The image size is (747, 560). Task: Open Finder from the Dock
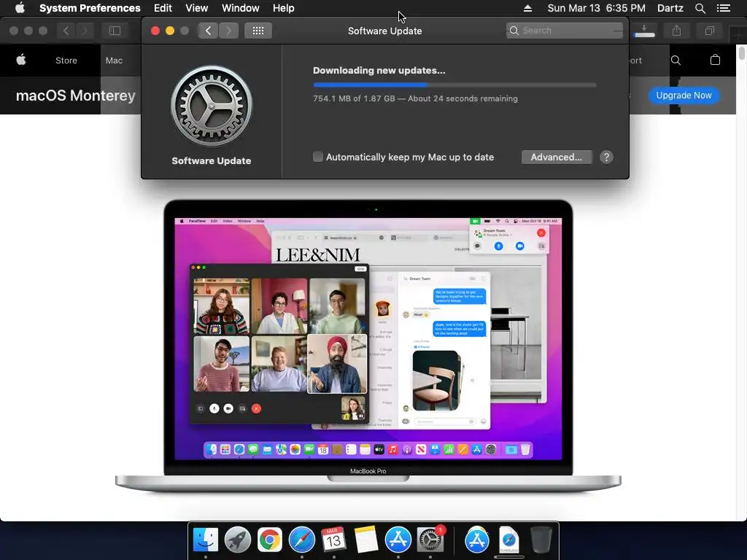tap(205, 540)
